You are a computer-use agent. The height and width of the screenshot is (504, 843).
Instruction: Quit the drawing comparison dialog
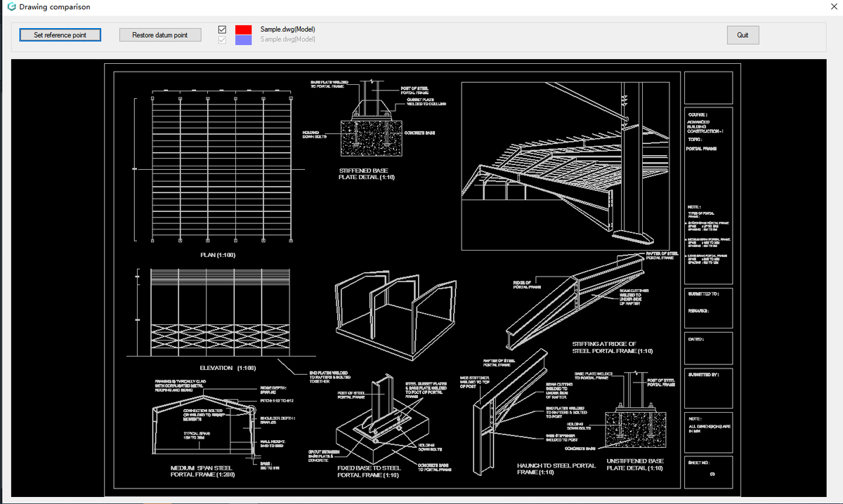coord(743,34)
